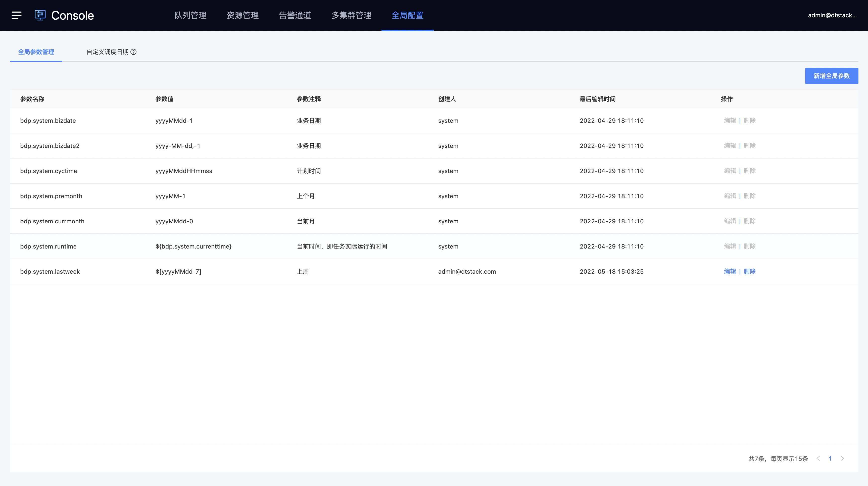Click 删除 for bdp.system.runtime row
Image resolution: width=868 pixels, height=486 pixels.
(x=749, y=246)
